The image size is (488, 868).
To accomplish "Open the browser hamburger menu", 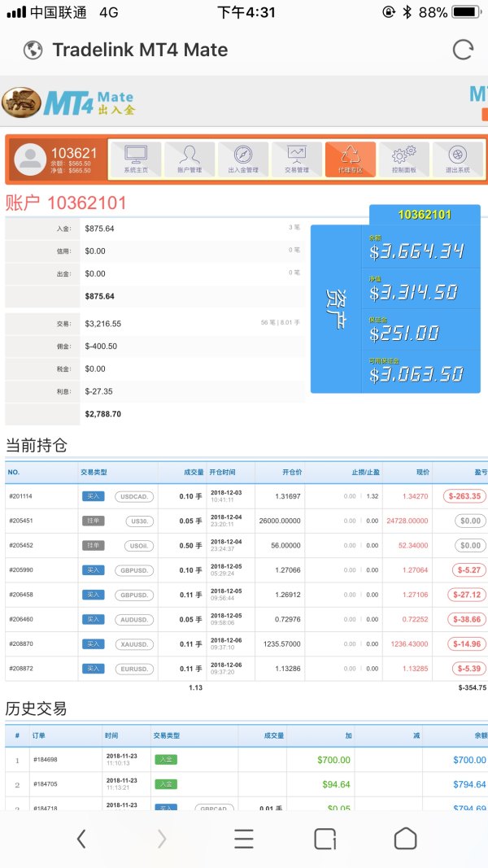I will click(x=244, y=839).
